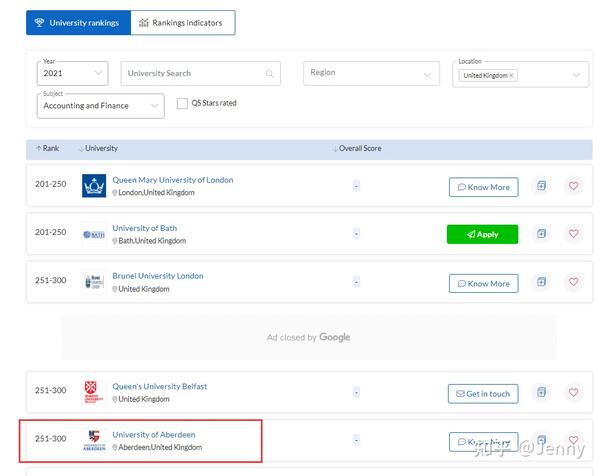Click Queen Mary rank 201-250 text

pos(51,184)
